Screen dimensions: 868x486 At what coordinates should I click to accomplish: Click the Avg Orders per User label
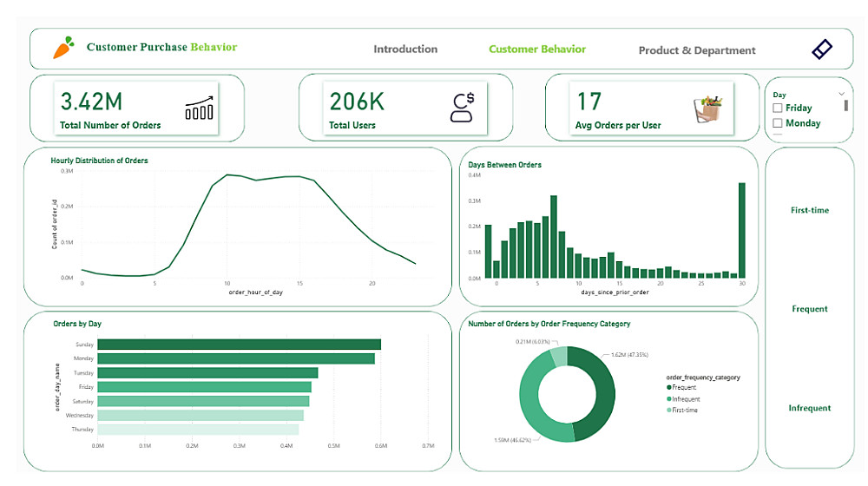pyautogui.click(x=618, y=125)
